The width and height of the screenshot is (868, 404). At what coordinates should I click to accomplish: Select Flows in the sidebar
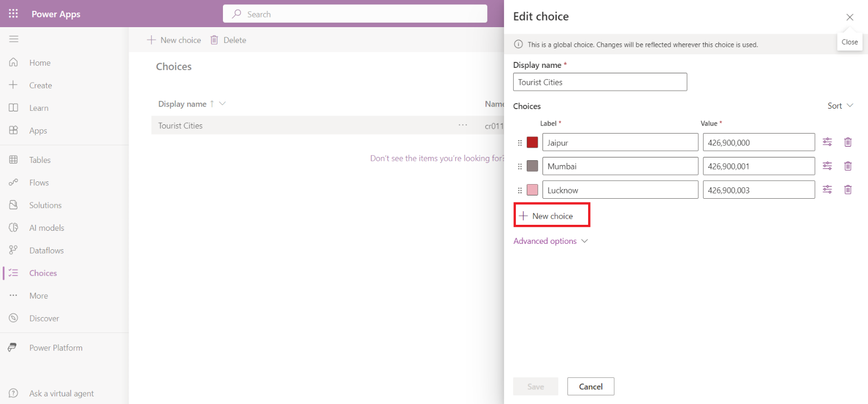[x=39, y=183]
